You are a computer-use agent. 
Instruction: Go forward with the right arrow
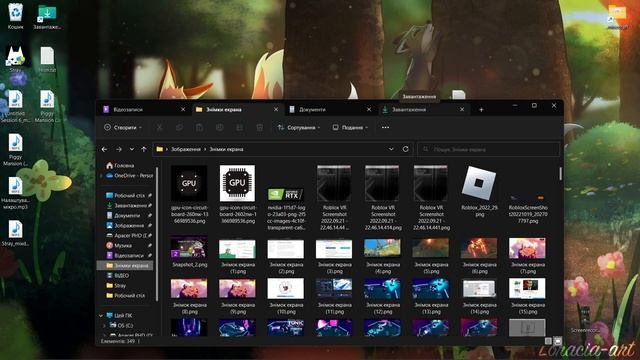coord(119,149)
